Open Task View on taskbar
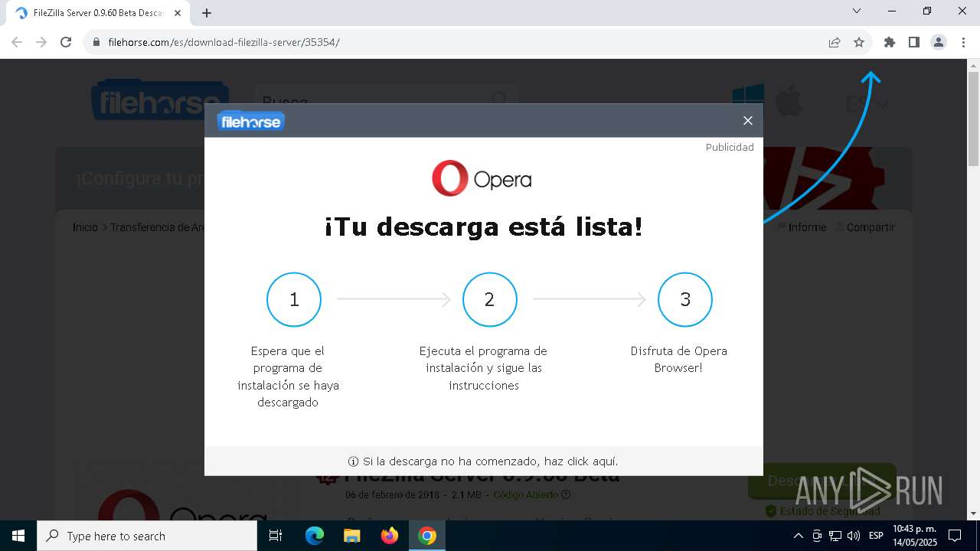 (x=276, y=536)
